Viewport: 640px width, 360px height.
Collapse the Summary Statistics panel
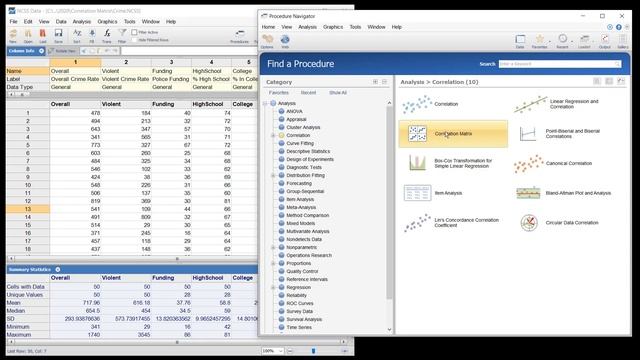58,270
